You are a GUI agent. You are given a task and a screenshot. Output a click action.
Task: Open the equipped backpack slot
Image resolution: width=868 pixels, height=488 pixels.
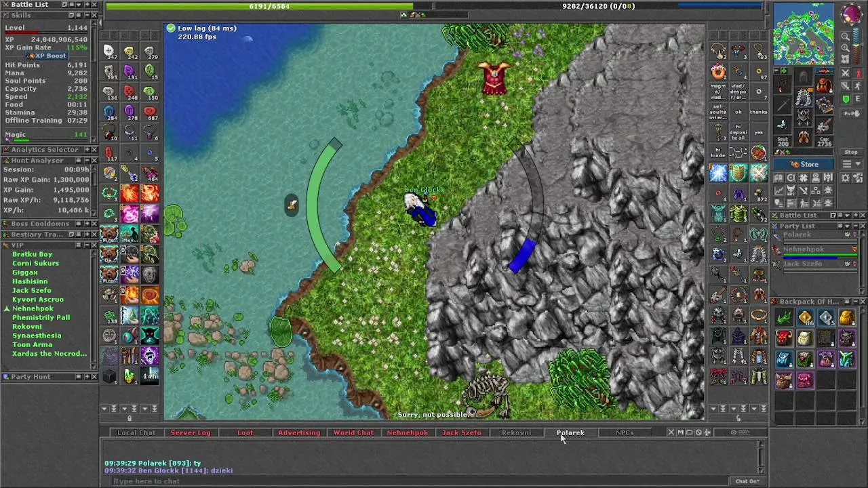click(825, 84)
